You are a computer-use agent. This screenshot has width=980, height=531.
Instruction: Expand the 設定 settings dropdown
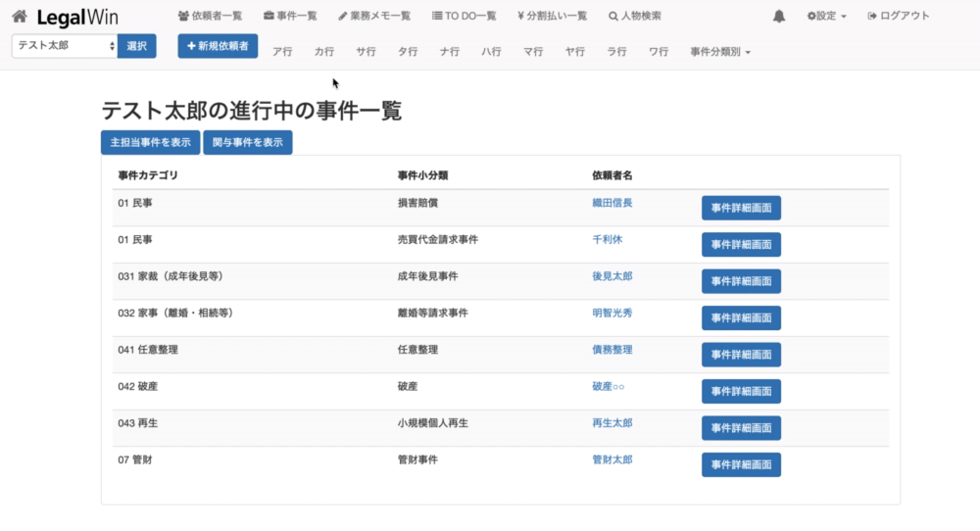[x=826, y=17]
